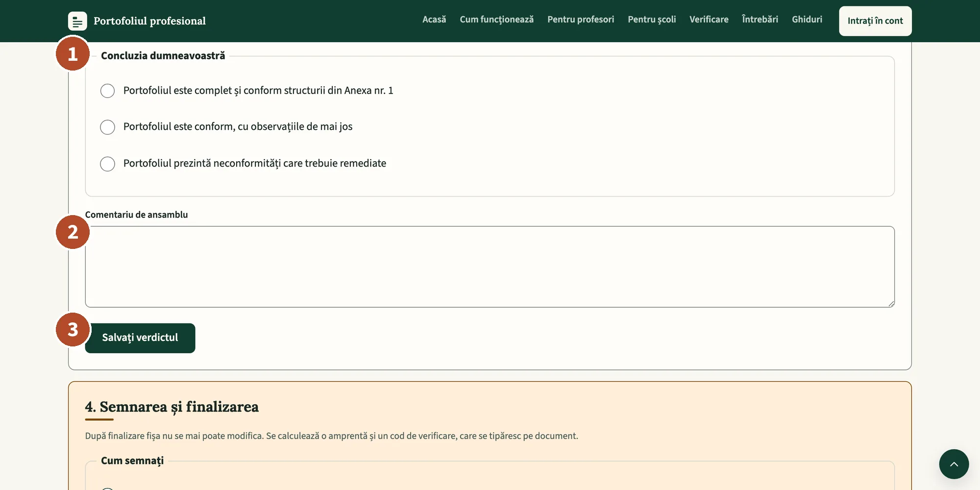Select "Portofoliul este complet și conform" radio option
980x490 pixels.
pyautogui.click(x=107, y=91)
